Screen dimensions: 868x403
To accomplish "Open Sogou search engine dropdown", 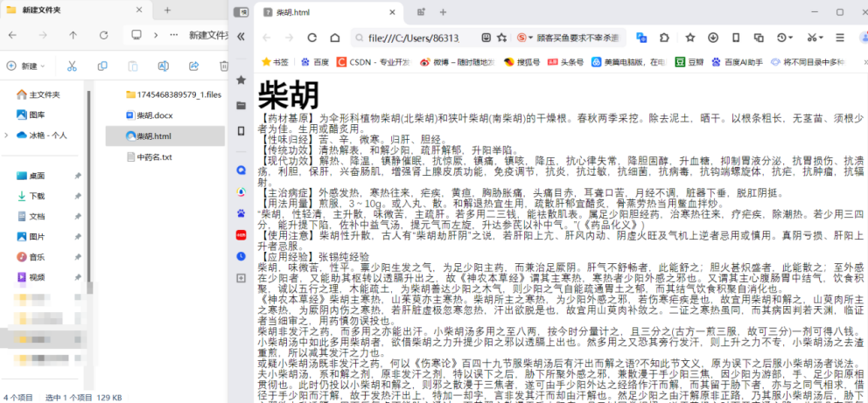I will pyautogui.click(x=524, y=38).
